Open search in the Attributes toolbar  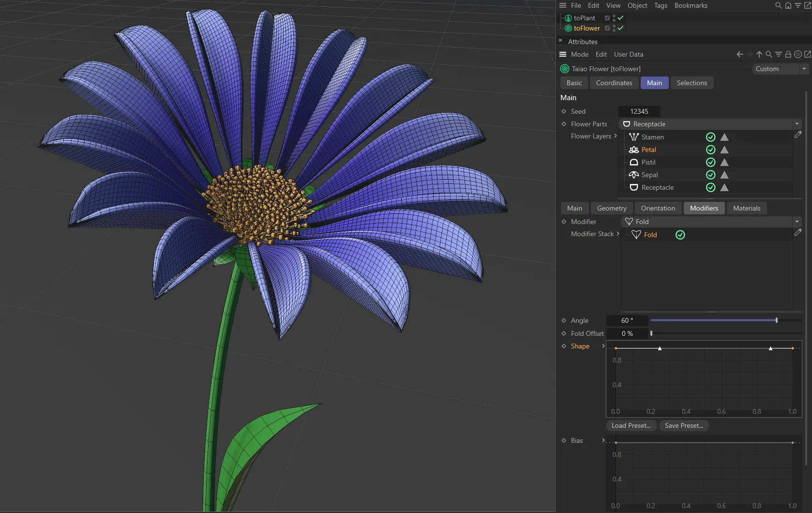click(768, 54)
